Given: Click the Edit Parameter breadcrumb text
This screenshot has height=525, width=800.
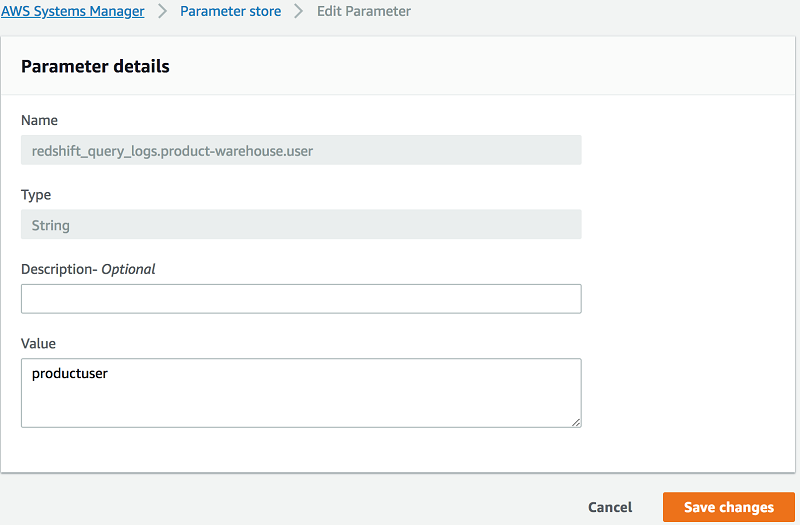Looking at the screenshot, I should [364, 11].
